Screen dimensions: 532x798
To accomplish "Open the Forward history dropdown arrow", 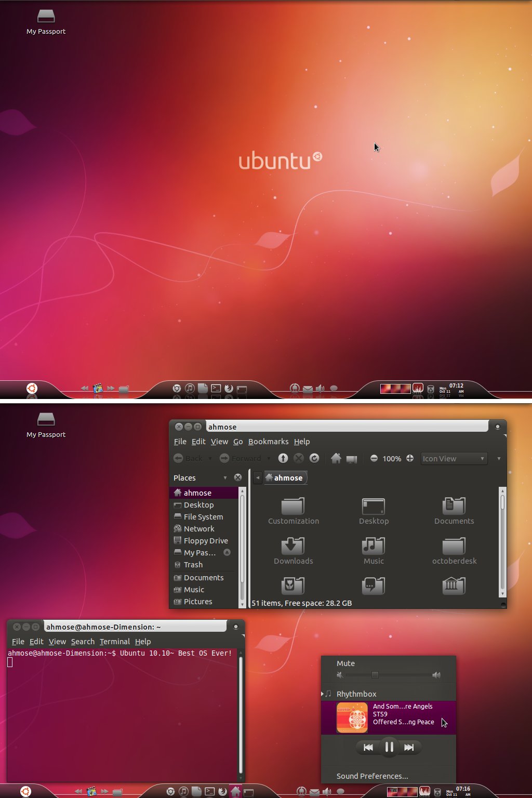I will point(269,458).
